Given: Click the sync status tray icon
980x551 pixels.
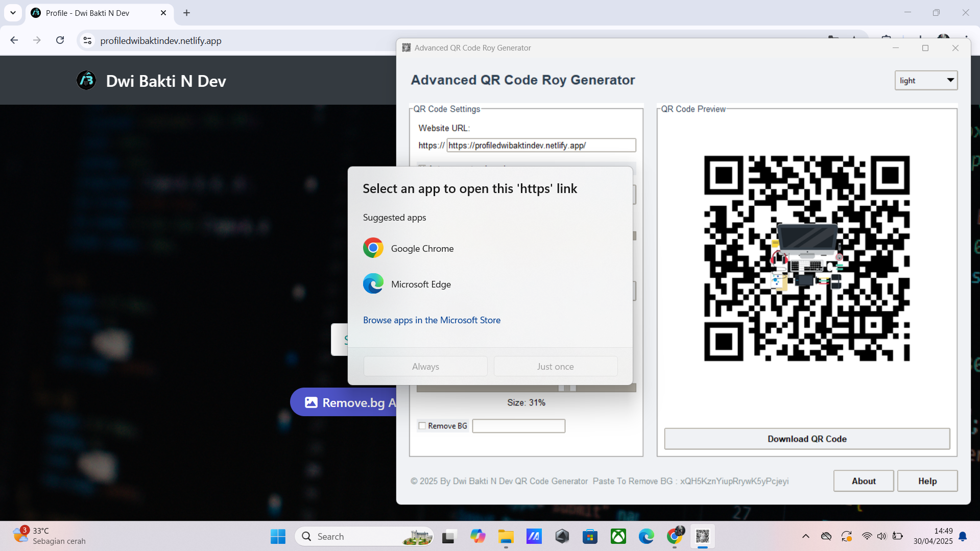Looking at the screenshot, I should coord(847,536).
